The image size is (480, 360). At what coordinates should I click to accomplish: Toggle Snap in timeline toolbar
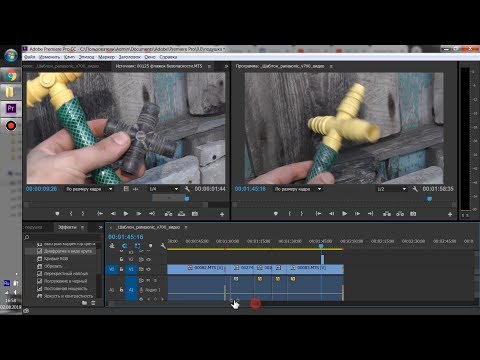coord(124,246)
